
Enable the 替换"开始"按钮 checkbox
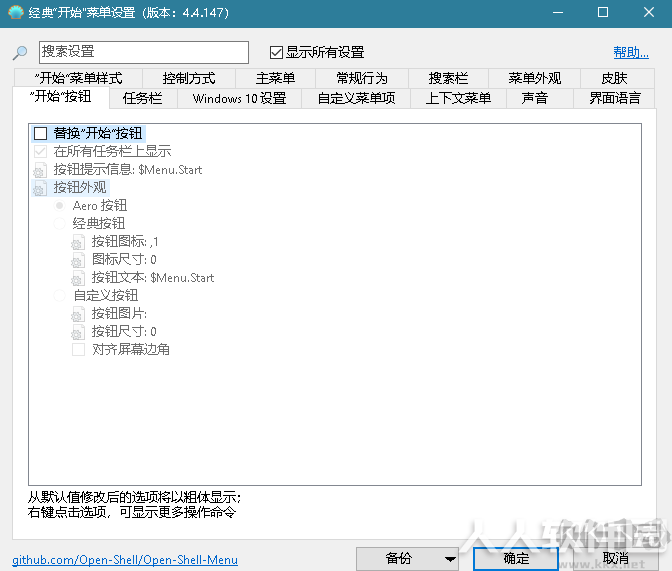pos(40,133)
